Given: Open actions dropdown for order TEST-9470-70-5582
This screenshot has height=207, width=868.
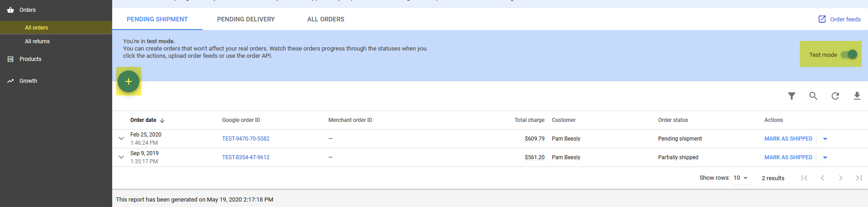Looking at the screenshot, I should coord(825,139).
